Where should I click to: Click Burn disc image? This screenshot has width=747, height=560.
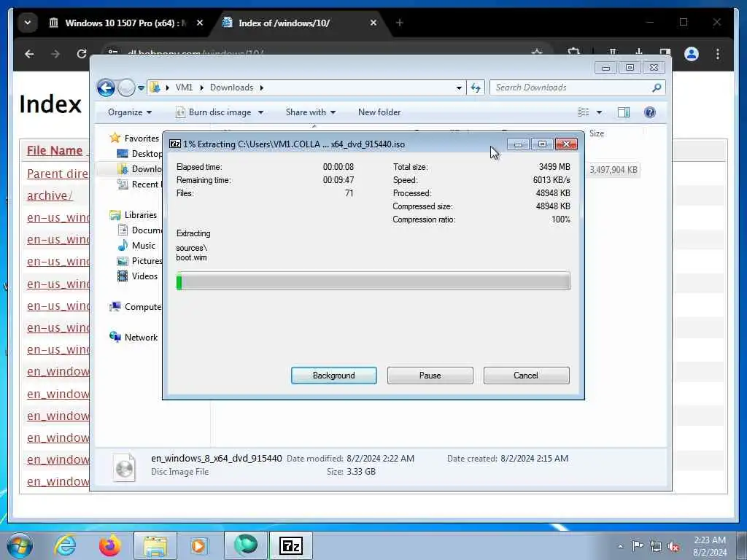pyautogui.click(x=214, y=112)
